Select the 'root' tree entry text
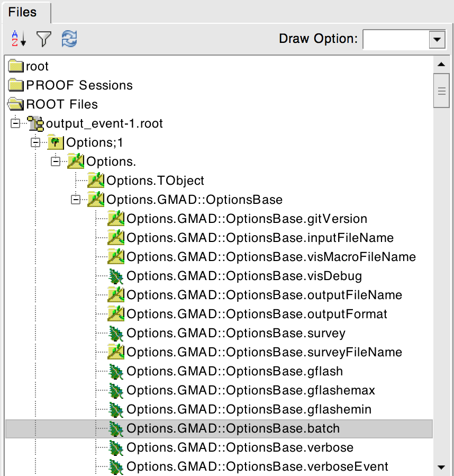 click(37, 66)
